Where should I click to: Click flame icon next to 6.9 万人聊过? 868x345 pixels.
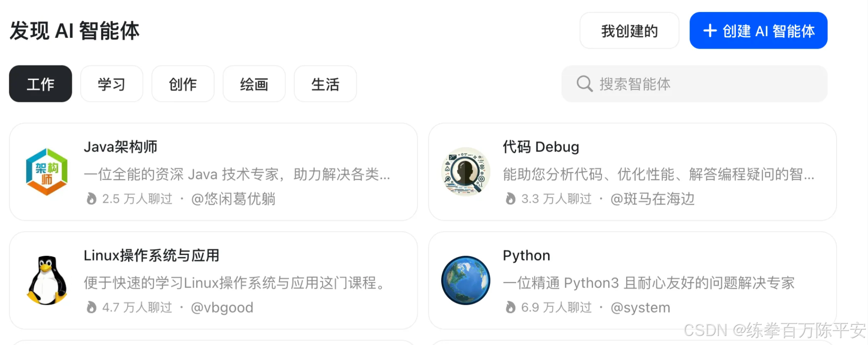[510, 307]
